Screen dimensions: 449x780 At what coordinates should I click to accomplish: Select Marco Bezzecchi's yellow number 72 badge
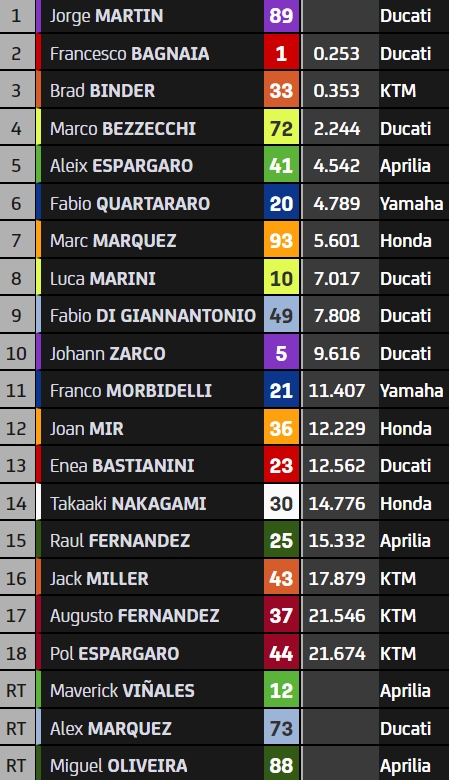click(x=281, y=128)
